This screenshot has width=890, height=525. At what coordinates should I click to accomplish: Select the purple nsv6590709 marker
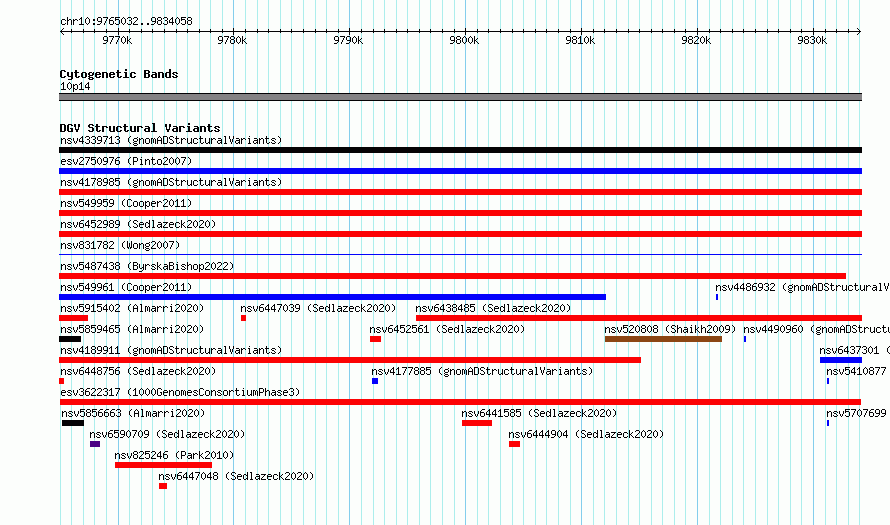pos(95,444)
